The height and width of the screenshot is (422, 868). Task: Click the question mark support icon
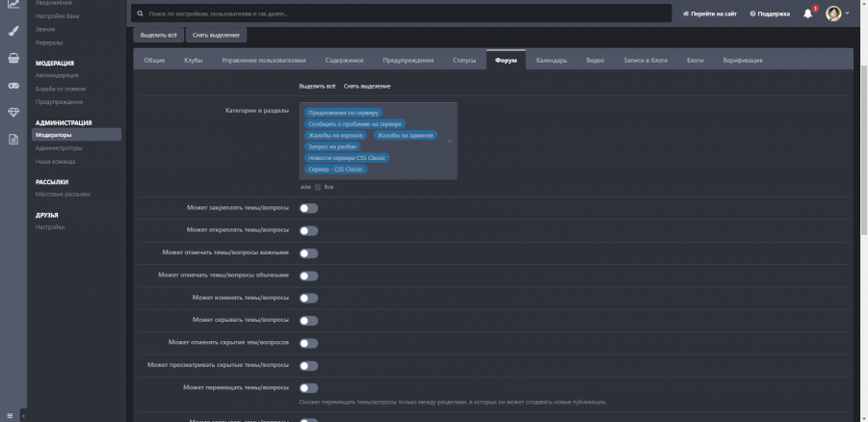pyautogui.click(x=752, y=13)
